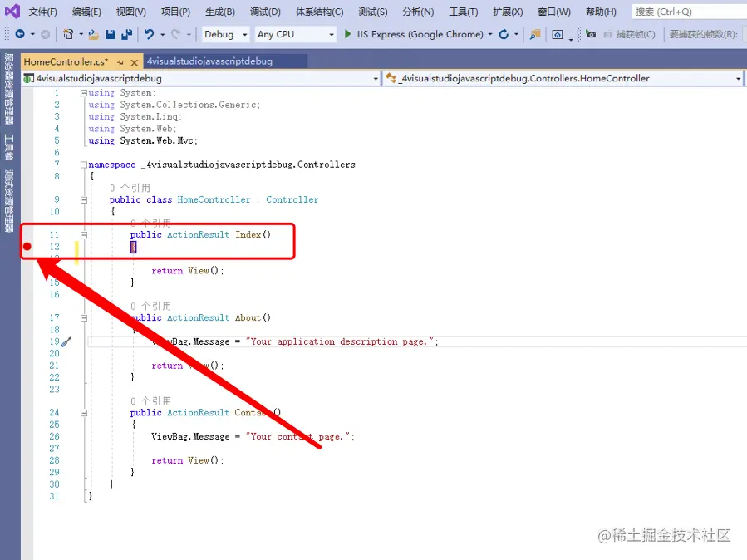Open the IIS Express browser dropdown arrow

point(490,34)
